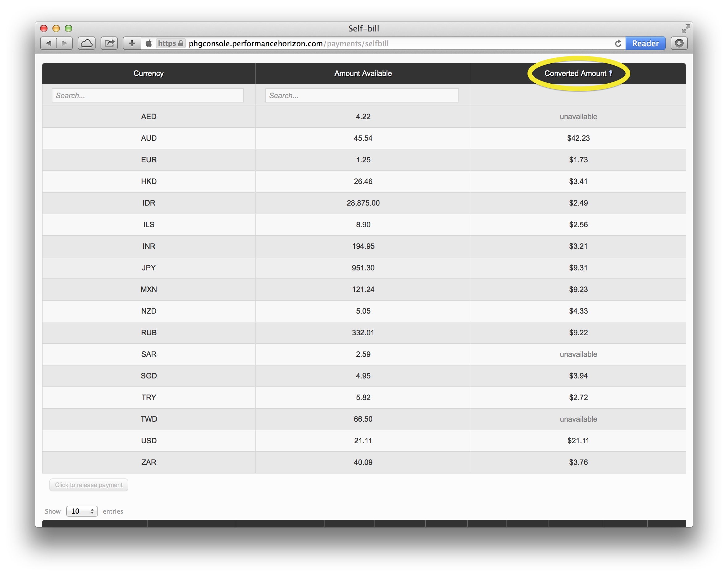Select the AED currency cell

pyautogui.click(x=149, y=117)
